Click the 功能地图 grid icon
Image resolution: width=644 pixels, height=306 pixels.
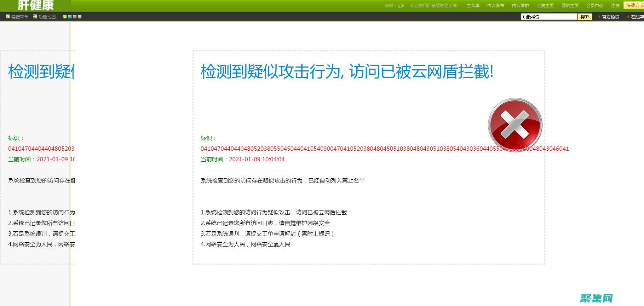click(35, 17)
